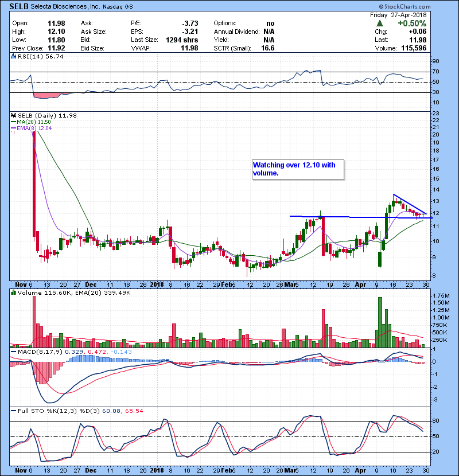Click the "Ask Size:" label
The width and height of the screenshot is (459, 476).
(94, 32)
